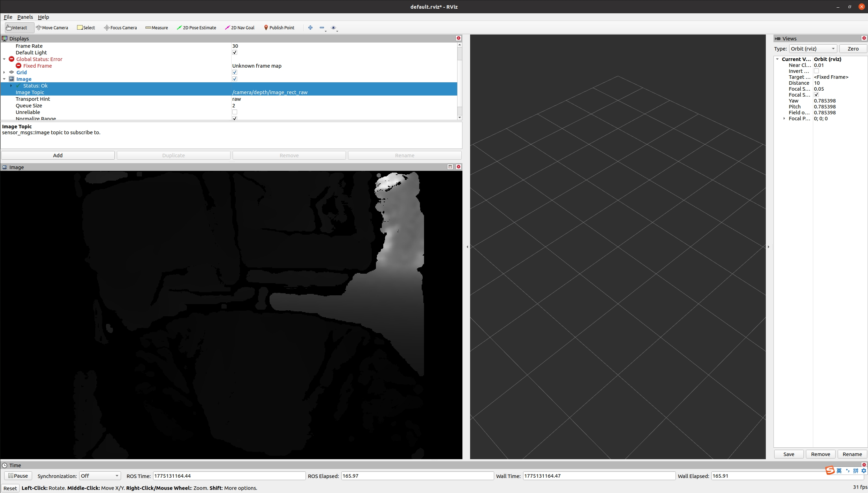The image size is (868, 493).
Task: Close the Displays panel
Action: pyautogui.click(x=459, y=38)
